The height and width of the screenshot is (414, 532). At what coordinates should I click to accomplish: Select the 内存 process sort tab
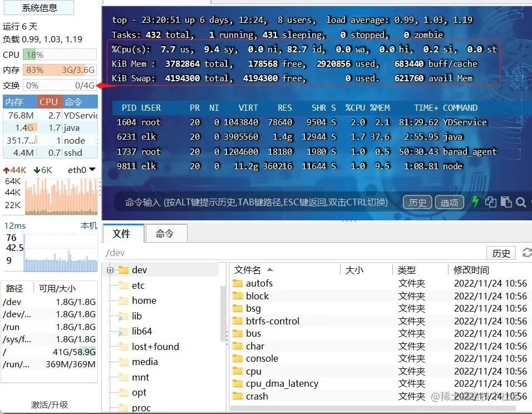(x=19, y=102)
